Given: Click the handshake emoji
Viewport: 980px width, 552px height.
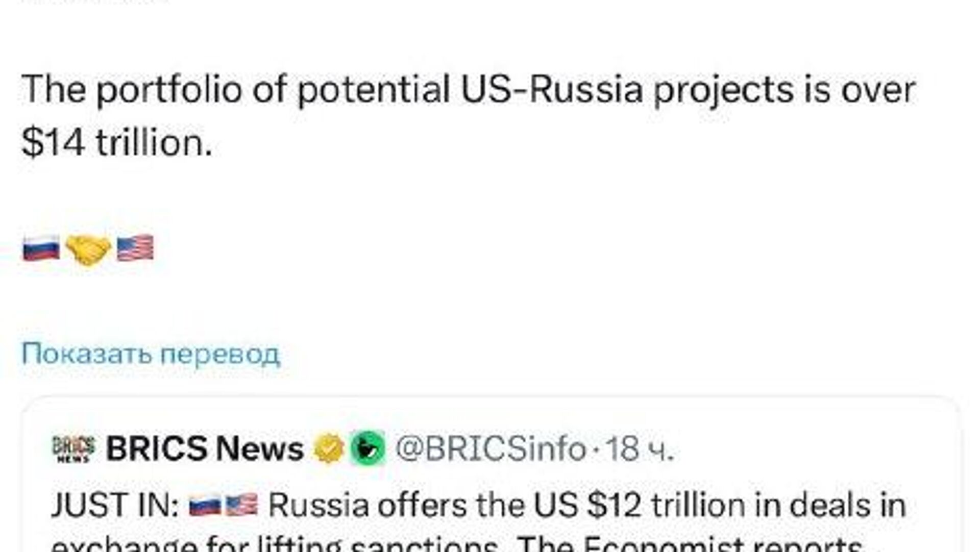Looking at the screenshot, I should (88, 249).
